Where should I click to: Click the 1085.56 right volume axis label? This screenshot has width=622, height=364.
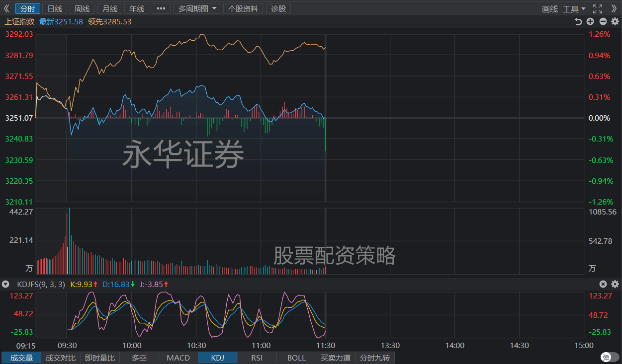coord(602,212)
